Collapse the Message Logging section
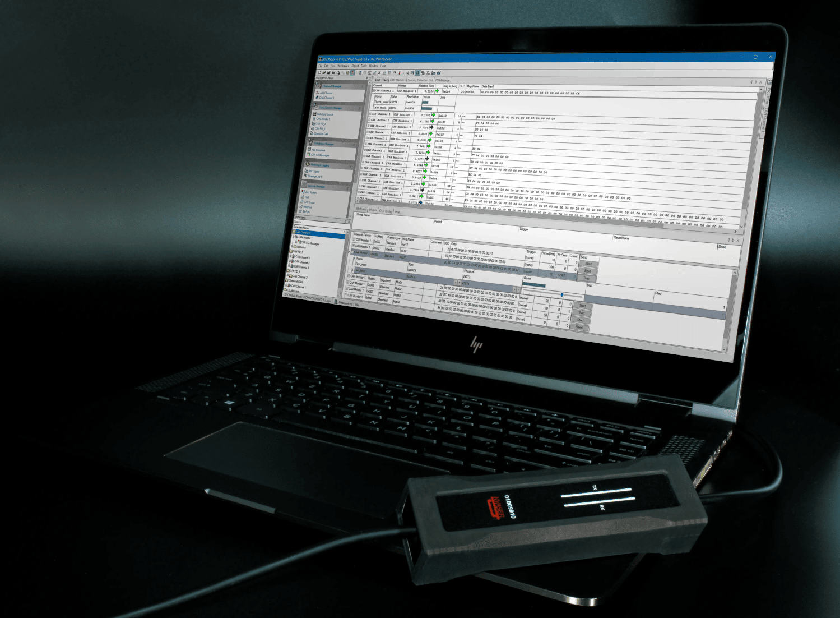840x618 pixels. (350, 167)
